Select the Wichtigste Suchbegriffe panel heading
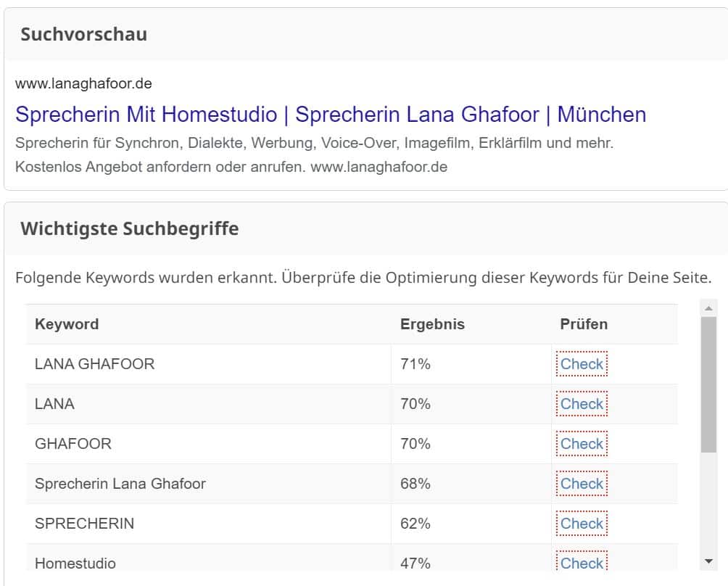The width and height of the screenshot is (728, 586). pyautogui.click(x=130, y=228)
